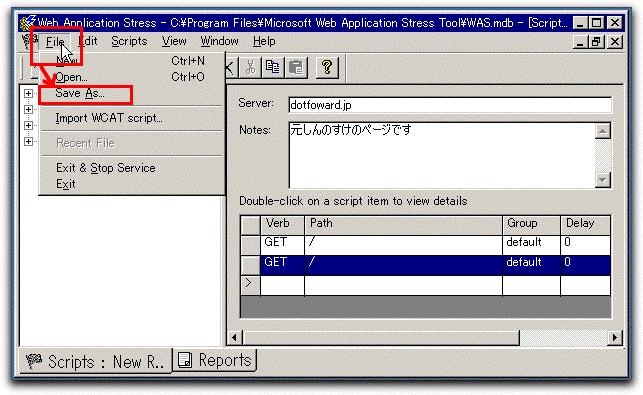Click the flag icon on the Scripts tab
The height and width of the screenshot is (395, 643).
click(34, 361)
